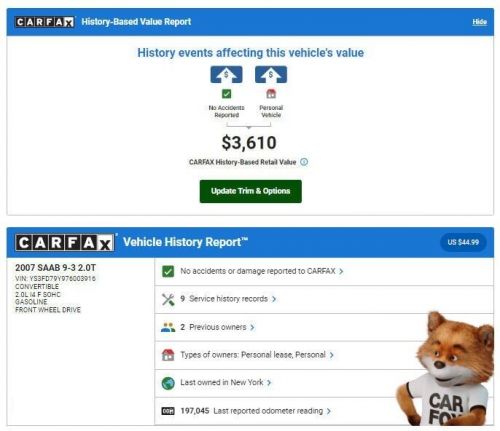500x431 pixels.
Task: Expand the Service history records chevron
Action: pos(274,299)
